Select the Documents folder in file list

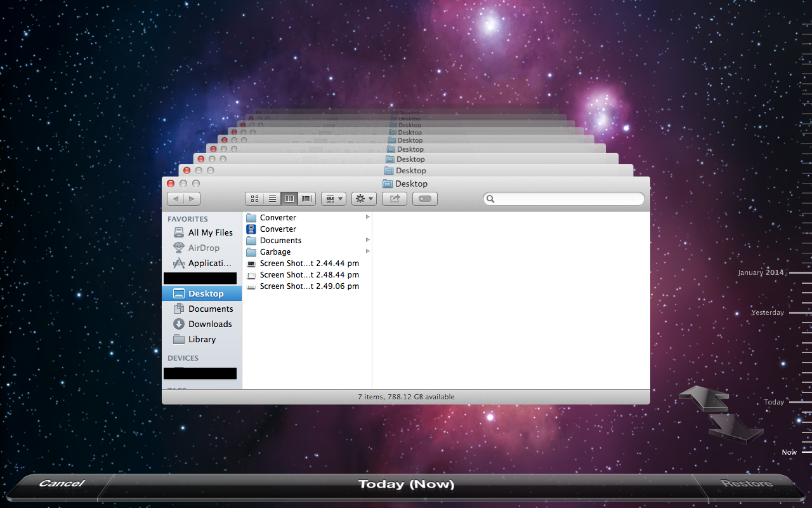coord(307,240)
